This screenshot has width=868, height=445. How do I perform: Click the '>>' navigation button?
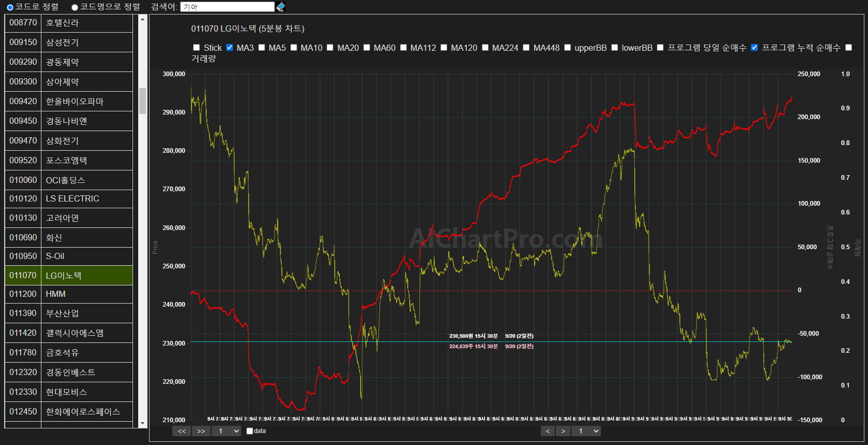click(x=201, y=431)
